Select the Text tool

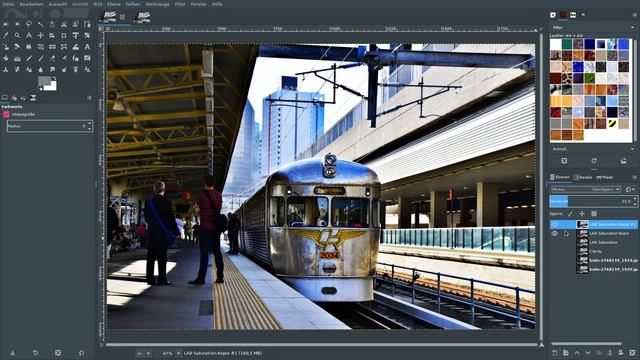click(x=87, y=47)
